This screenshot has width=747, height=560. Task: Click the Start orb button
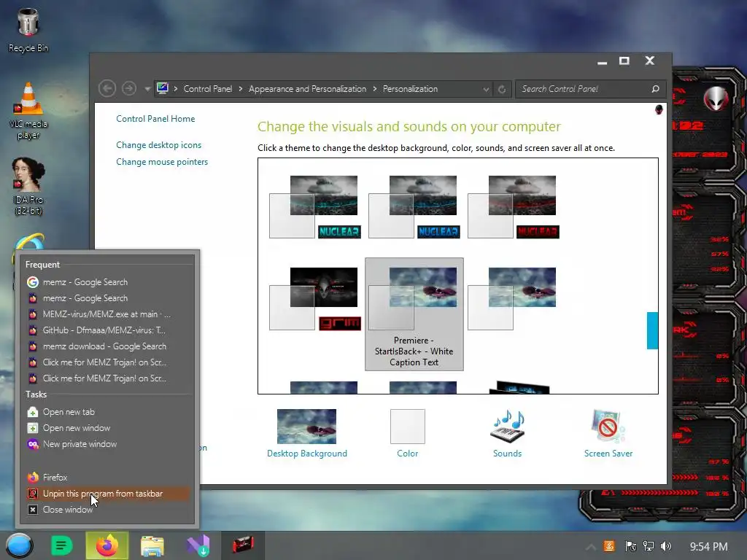point(19,545)
